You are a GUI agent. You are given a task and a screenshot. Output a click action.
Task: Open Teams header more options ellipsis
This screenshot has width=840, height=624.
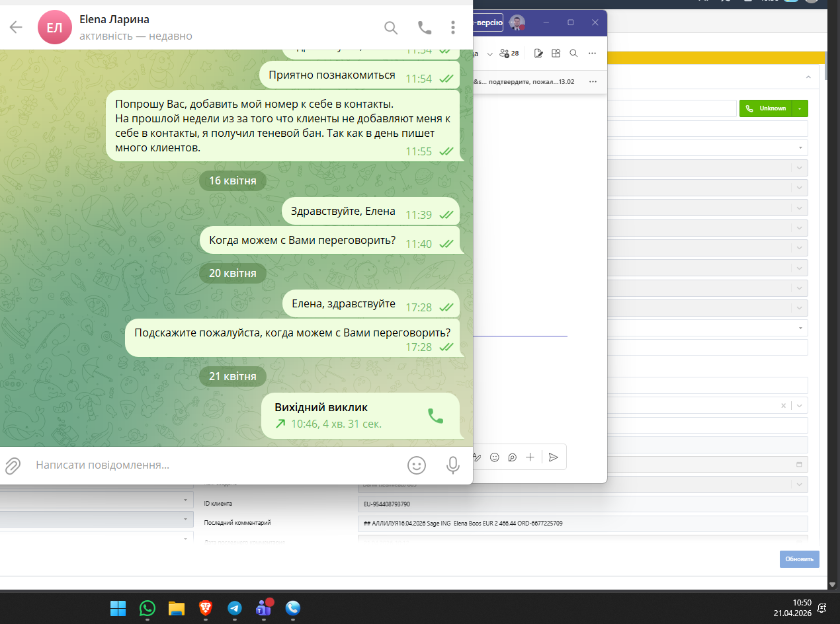pyautogui.click(x=592, y=53)
